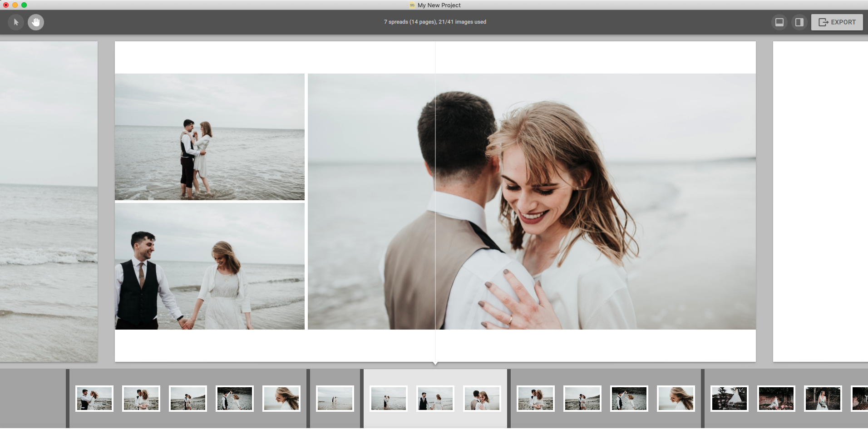The width and height of the screenshot is (868, 429).
Task: Select the large close-up embrace photo on spread
Action: coord(532,202)
